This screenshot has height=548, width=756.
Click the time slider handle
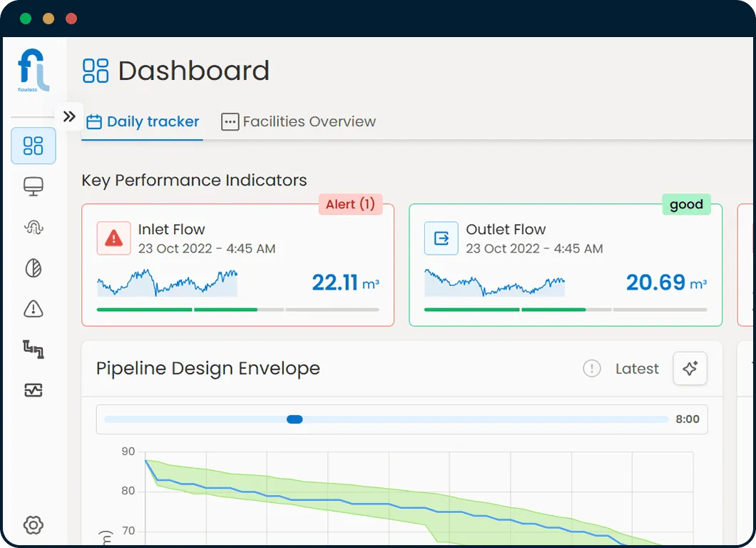pyautogui.click(x=295, y=420)
